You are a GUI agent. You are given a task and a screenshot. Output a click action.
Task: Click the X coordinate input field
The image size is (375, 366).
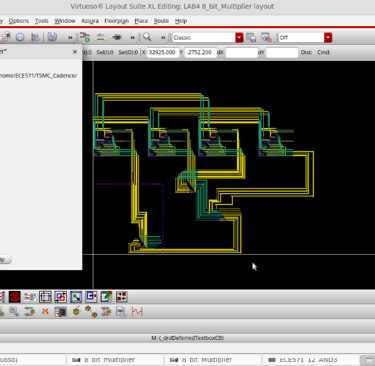pyautogui.click(x=163, y=52)
